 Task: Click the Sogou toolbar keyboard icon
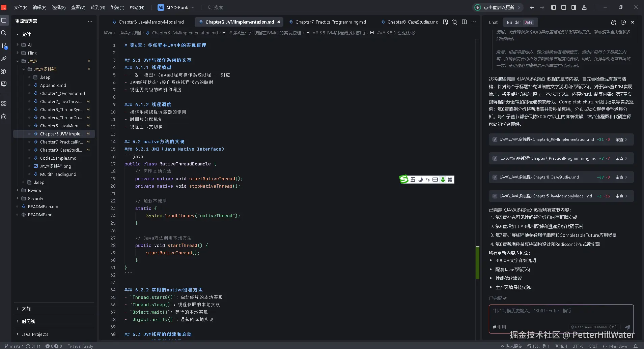point(435,180)
